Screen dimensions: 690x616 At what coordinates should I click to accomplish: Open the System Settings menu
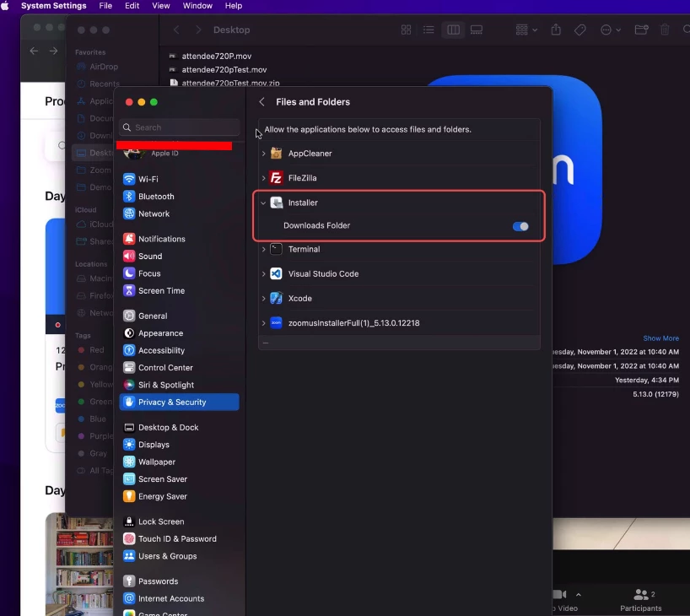tap(54, 6)
